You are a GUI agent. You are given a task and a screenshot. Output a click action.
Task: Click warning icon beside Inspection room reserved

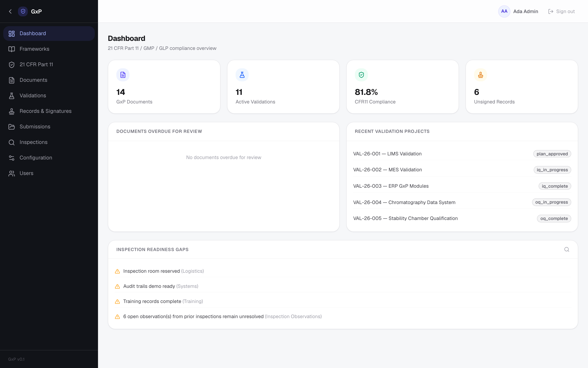pos(117,271)
